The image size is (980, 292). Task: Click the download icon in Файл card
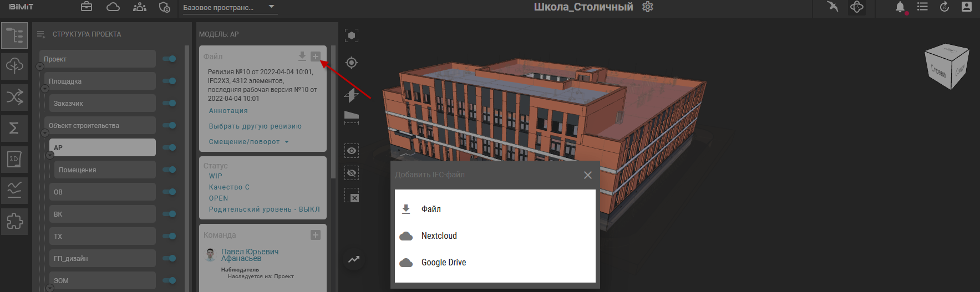pyautogui.click(x=302, y=56)
